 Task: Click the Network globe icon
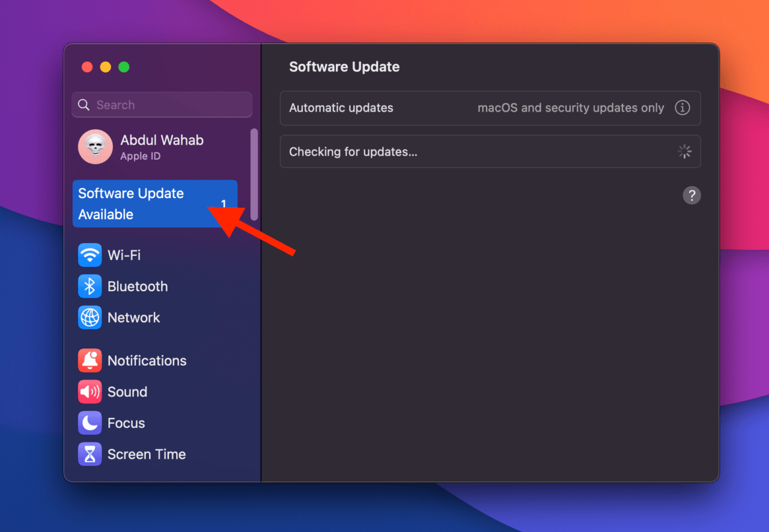89,318
